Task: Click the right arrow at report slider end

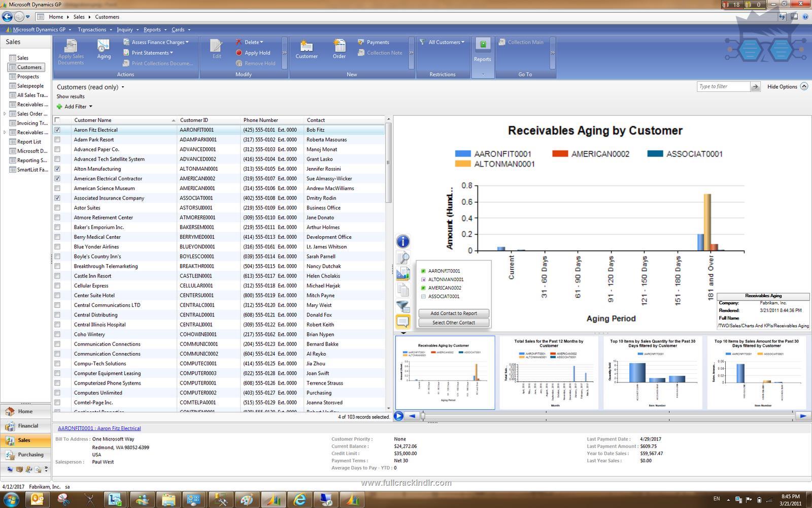Action: (x=803, y=416)
